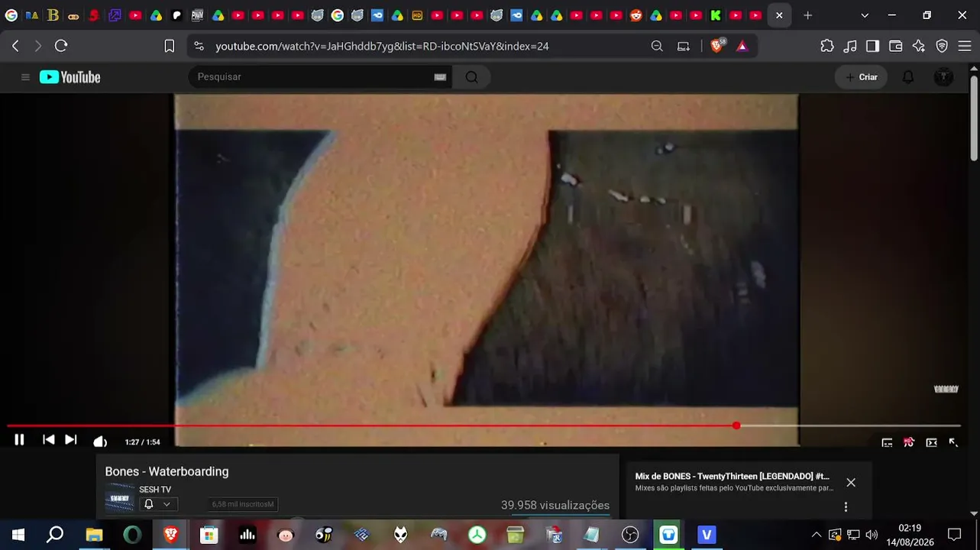980x550 pixels.
Task: Open the media control music note
Action: coord(850,46)
